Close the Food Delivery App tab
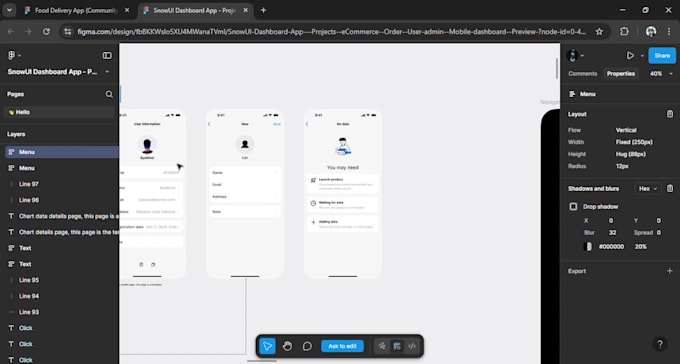Image resolution: width=680 pixels, height=364 pixels. pyautogui.click(x=127, y=10)
